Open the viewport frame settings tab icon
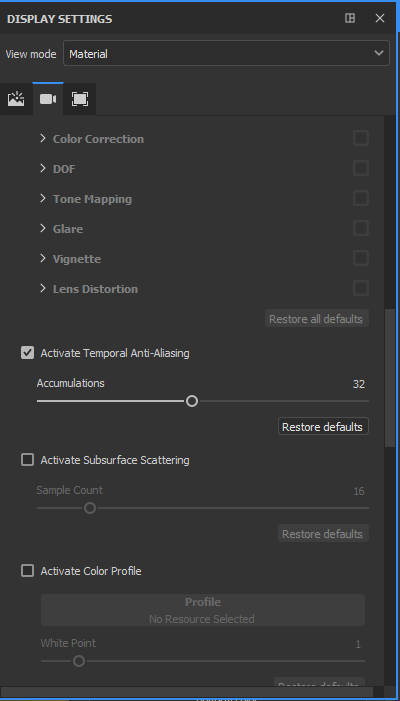 pos(80,99)
